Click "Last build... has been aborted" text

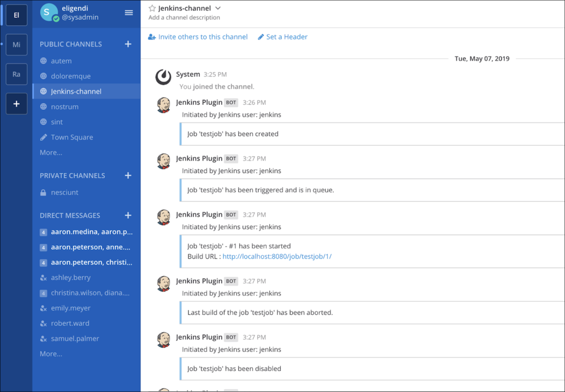pyautogui.click(x=260, y=313)
